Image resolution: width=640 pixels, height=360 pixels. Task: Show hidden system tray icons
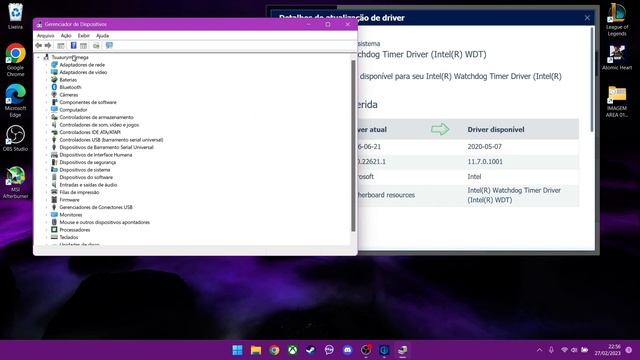click(x=539, y=350)
